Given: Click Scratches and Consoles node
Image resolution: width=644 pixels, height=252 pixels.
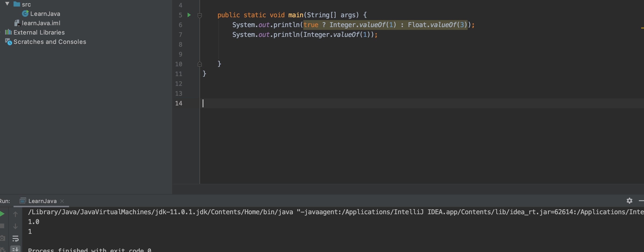Looking at the screenshot, I should [x=50, y=42].
